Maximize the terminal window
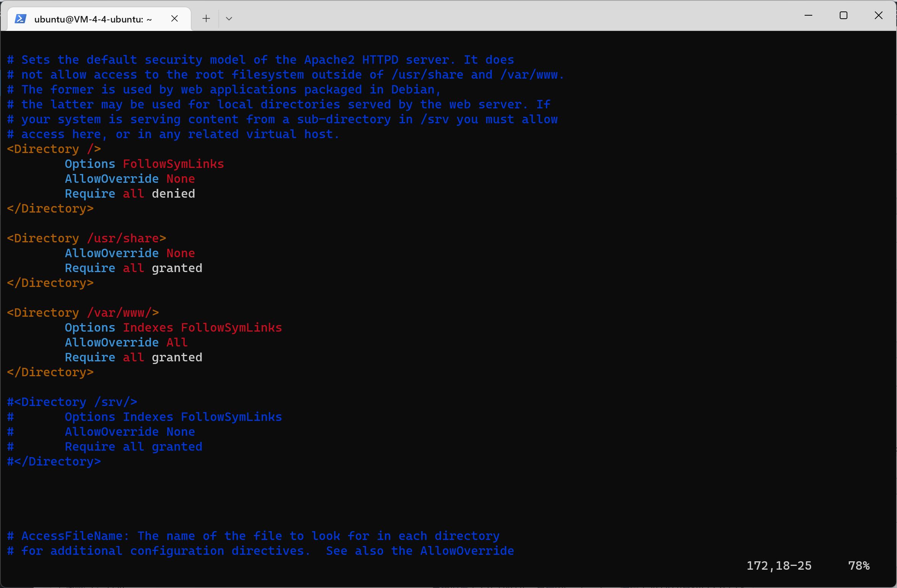Image resolution: width=897 pixels, height=588 pixels. 844,15
